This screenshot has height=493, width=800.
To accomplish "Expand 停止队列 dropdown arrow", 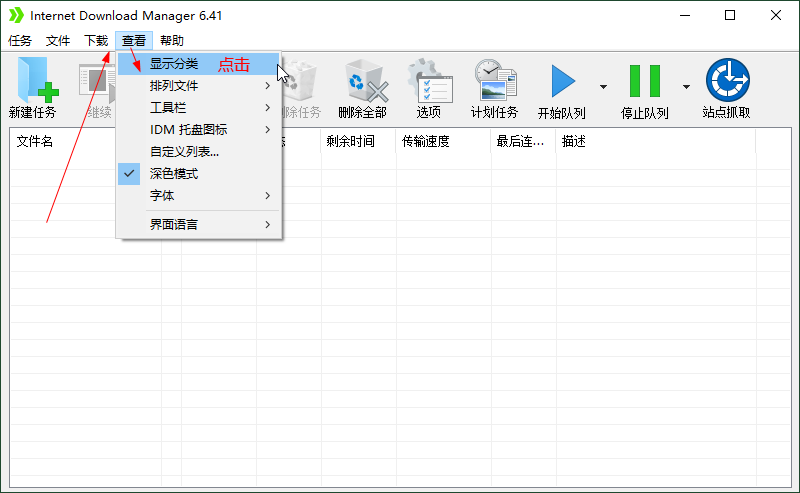I will (686, 87).
